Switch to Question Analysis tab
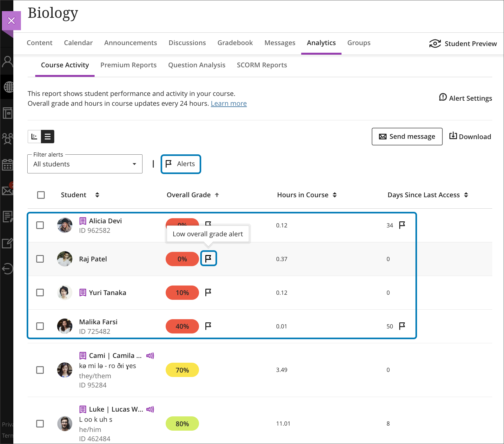This screenshot has width=504, height=444. 196,65
